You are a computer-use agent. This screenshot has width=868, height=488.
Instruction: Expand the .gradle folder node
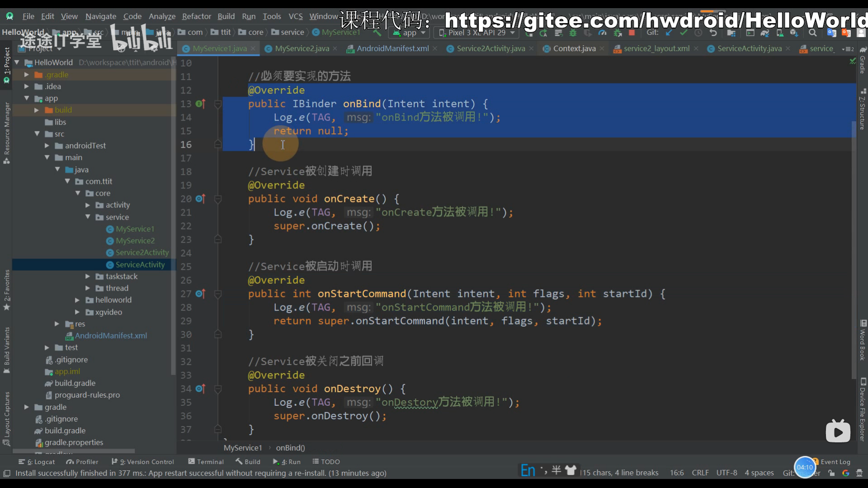(x=27, y=75)
